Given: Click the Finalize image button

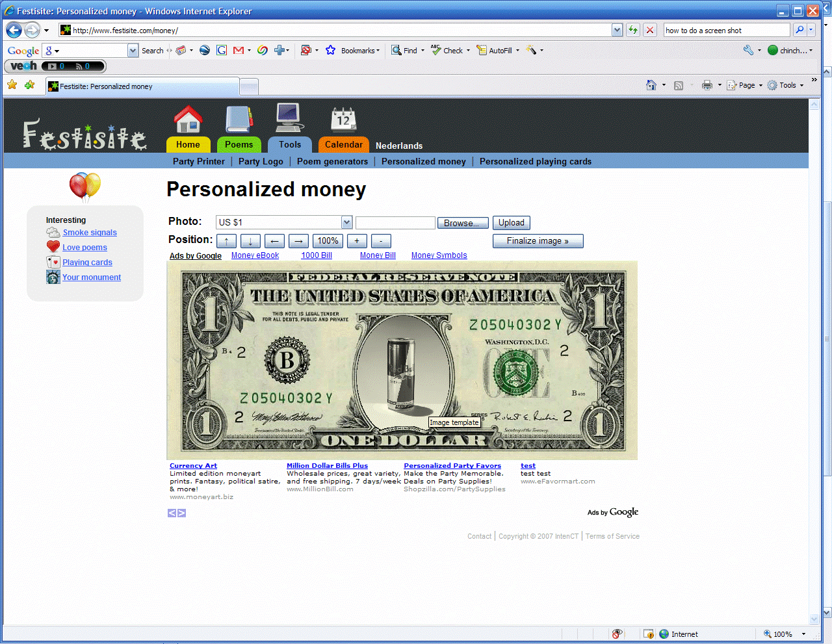Looking at the screenshot, I should click(x=538, y=240).
